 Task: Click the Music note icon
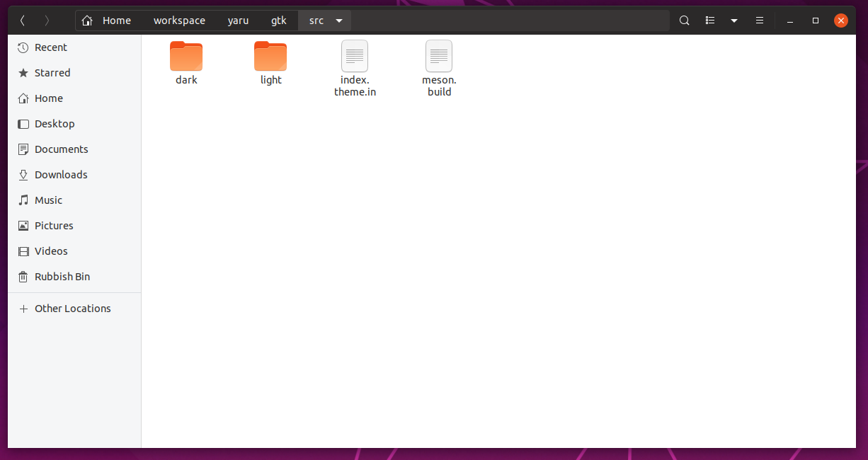pos(23,200)
